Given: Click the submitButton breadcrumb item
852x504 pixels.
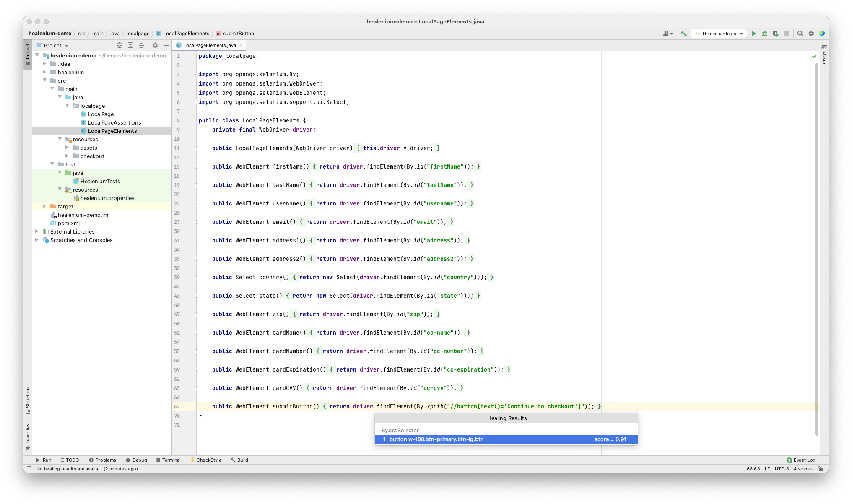Looking at the screenshot, I should tap(238, 34).
